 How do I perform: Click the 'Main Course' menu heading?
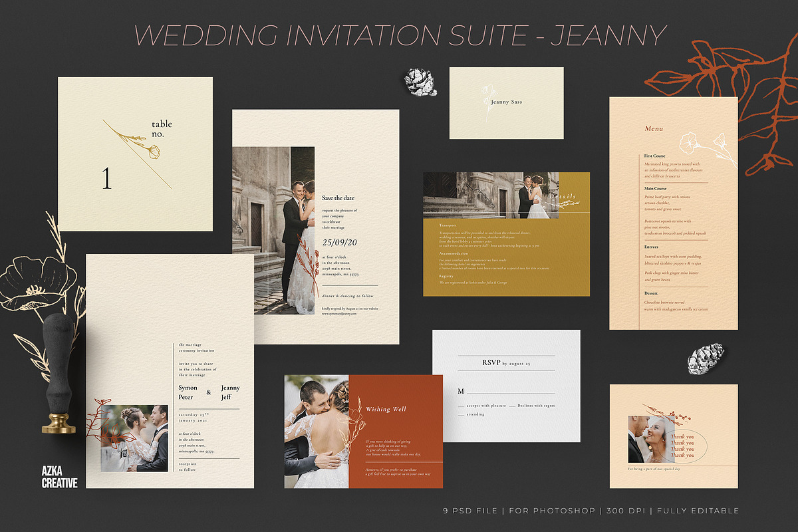(x=656, y=188)
